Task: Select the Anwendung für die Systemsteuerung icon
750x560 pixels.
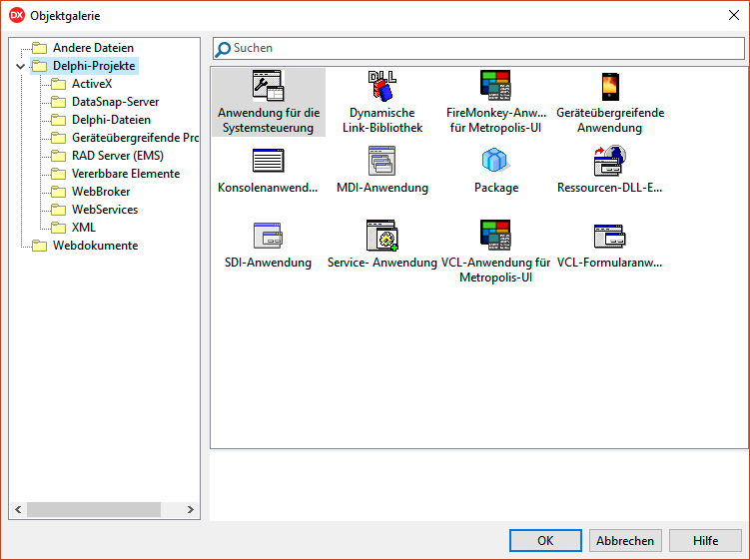Action: [x=268, y=86]
